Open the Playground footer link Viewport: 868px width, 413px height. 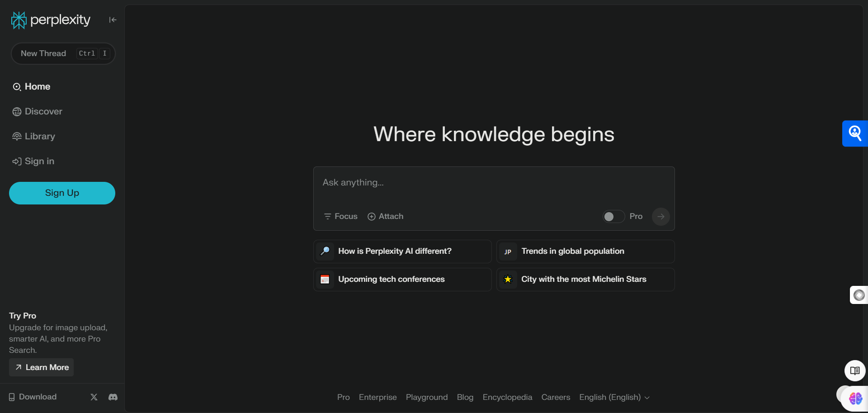[x=426, y=397]
